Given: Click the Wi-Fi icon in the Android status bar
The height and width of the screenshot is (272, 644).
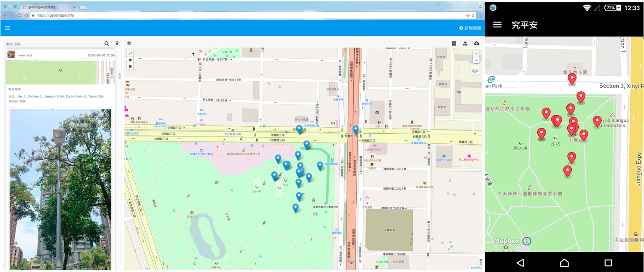Looking at the screenshot, I should (x=587, y=8).
